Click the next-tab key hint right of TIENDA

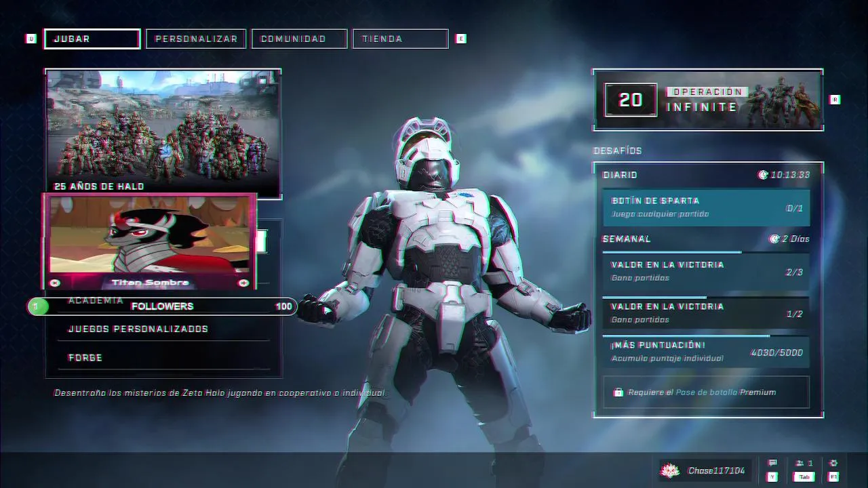point(461,39)
